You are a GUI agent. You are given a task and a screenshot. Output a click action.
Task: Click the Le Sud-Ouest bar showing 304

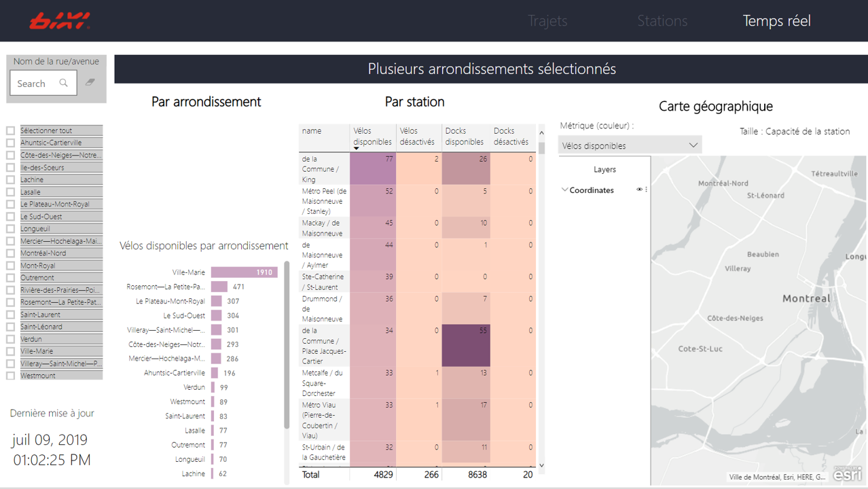217,315
